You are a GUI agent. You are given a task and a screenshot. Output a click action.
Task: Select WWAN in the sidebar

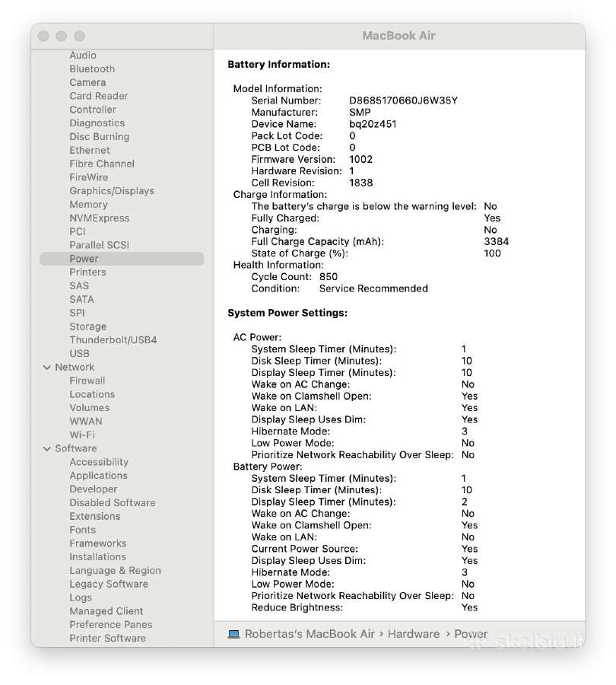point(86,422)
